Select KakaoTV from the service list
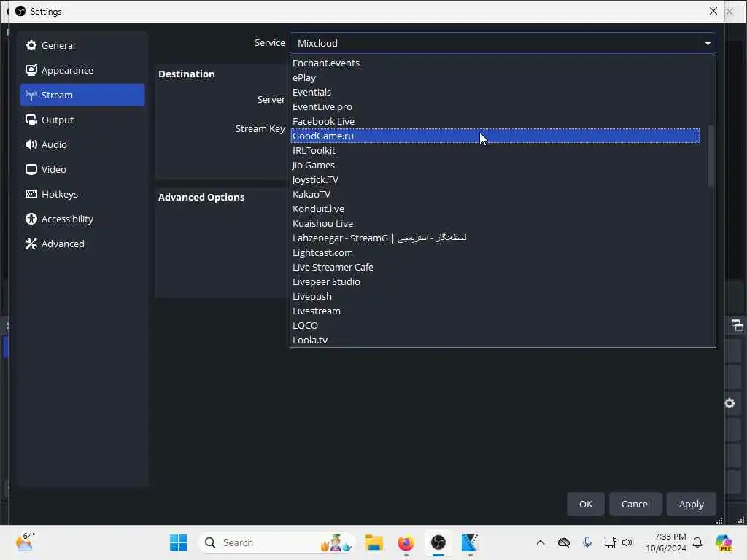The height and width of the screenshot is (560, 747). click(495, 194)
